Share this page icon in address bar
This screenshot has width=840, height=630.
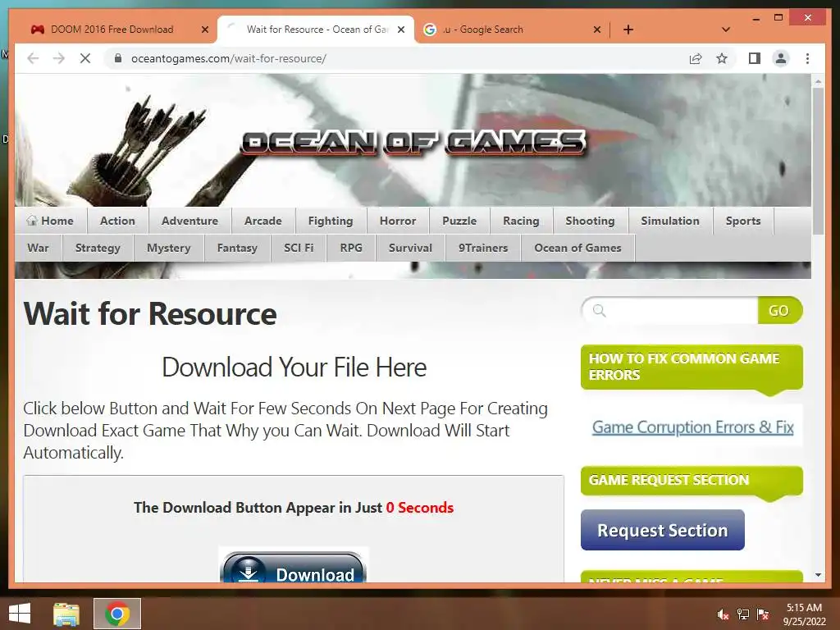(x=696, y=58)
